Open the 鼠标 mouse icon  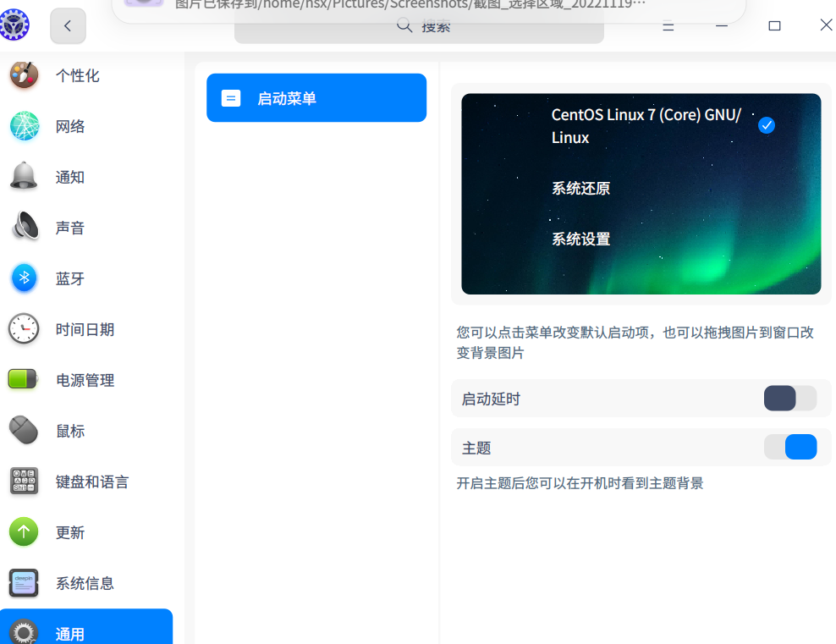(x=24, y=430)
